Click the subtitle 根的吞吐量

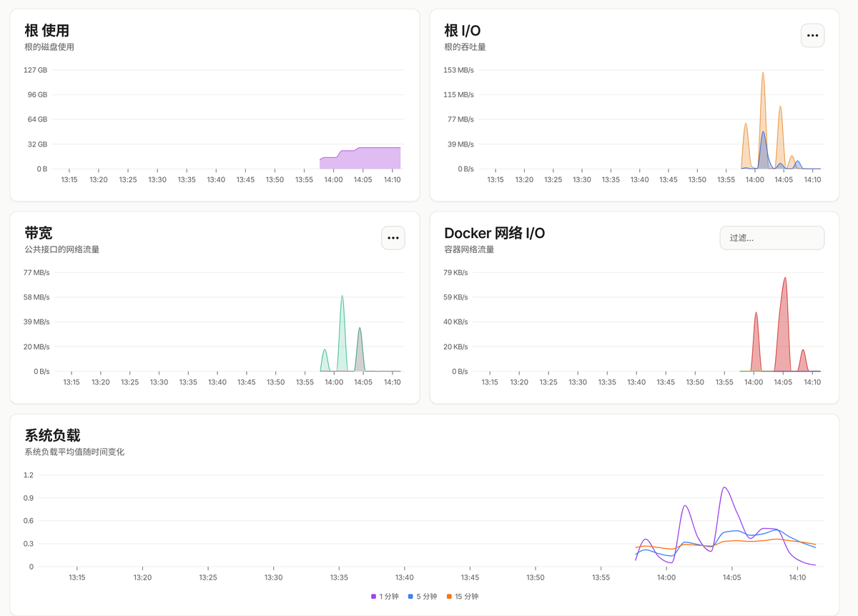coord(465,47)
